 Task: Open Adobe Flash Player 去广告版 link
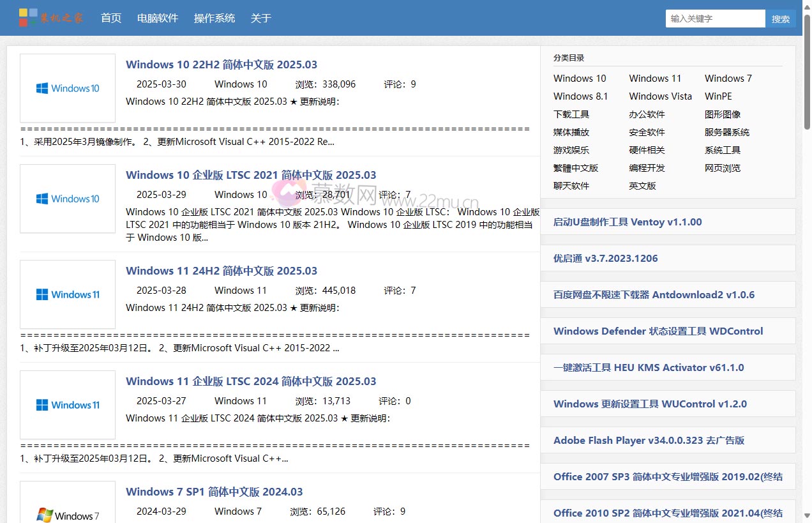pos(649,441)
